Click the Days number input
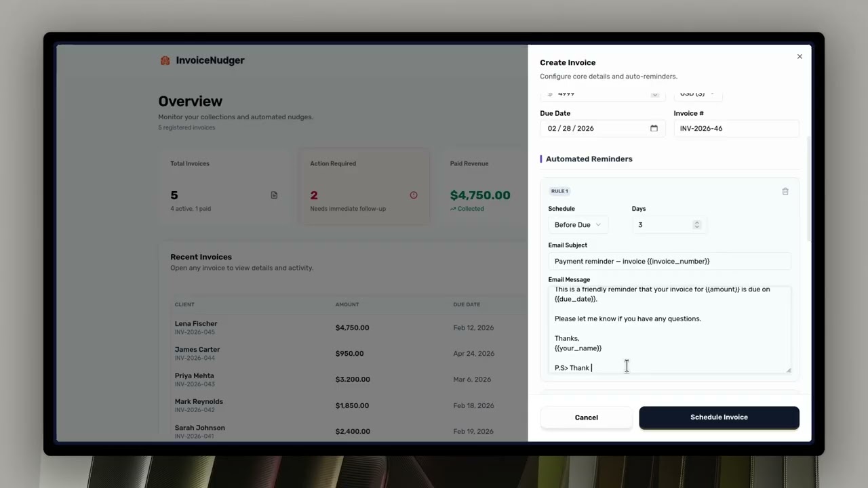Screen dimensions: 868x488 click(x=669, y=225)
